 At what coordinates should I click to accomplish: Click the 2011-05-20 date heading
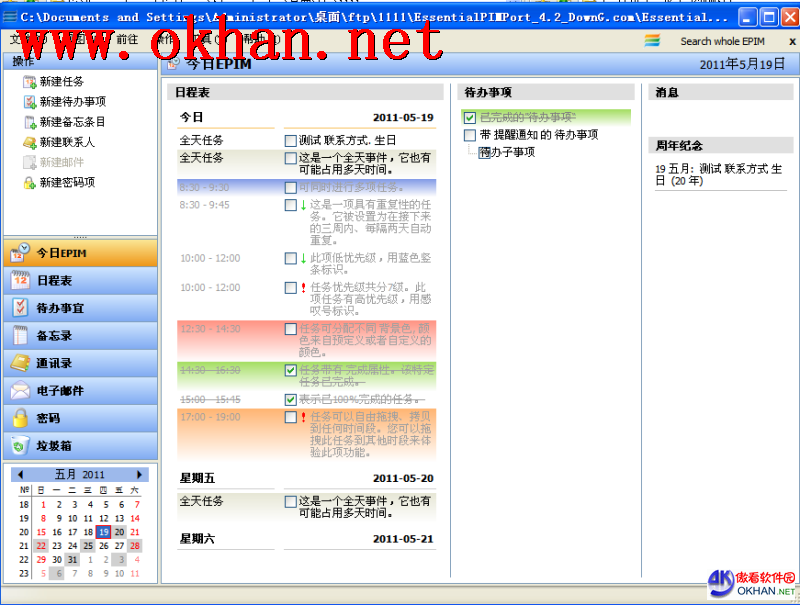(x=403, y=478)
